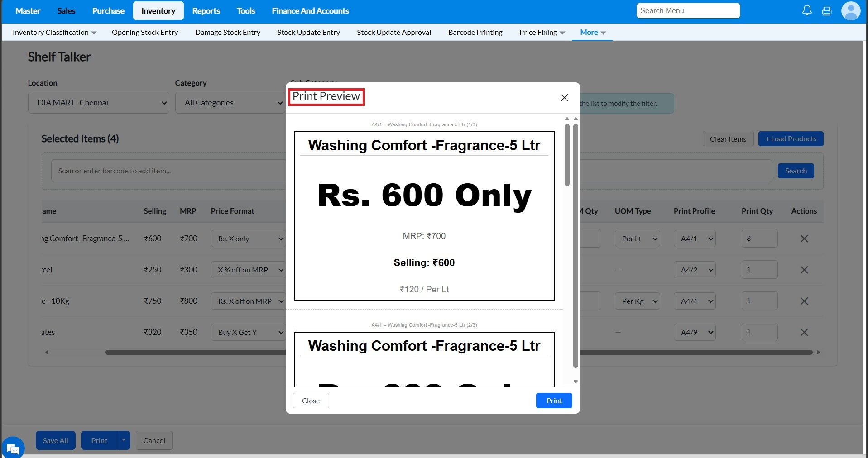Open the Rs. X off on MRP dropdown

pyautogui.click(x=248, y=301)
